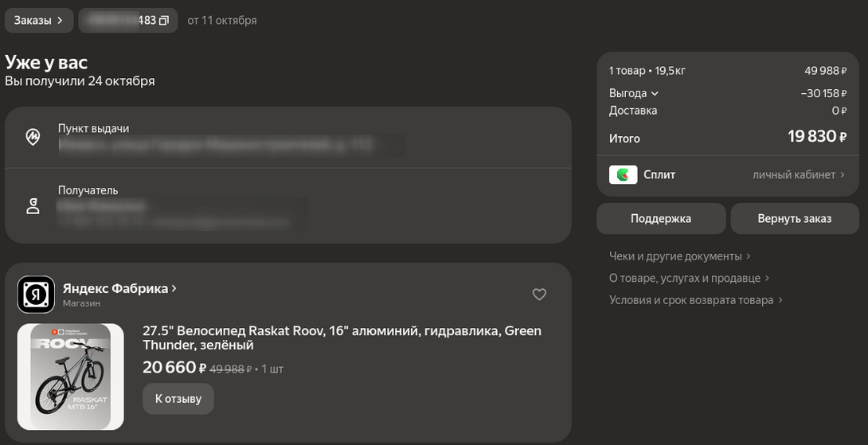868x445 pixels.
Task: Click the Уже у вас heading
Action: 46,62
